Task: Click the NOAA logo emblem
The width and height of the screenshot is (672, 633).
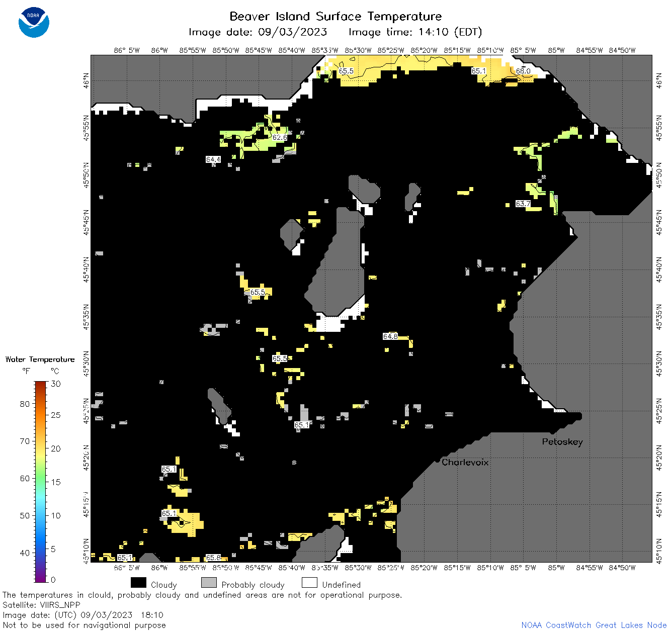Action: [x=34, y=23]
